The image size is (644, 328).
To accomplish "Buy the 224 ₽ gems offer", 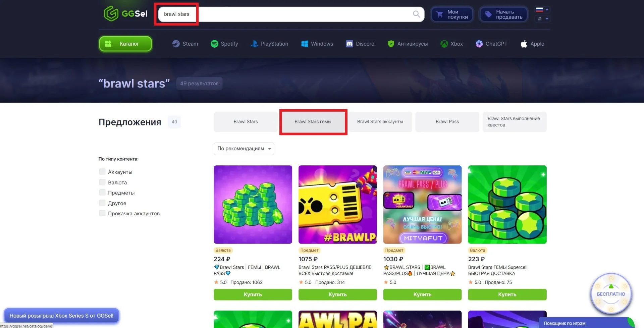I will tap(253, 294).
